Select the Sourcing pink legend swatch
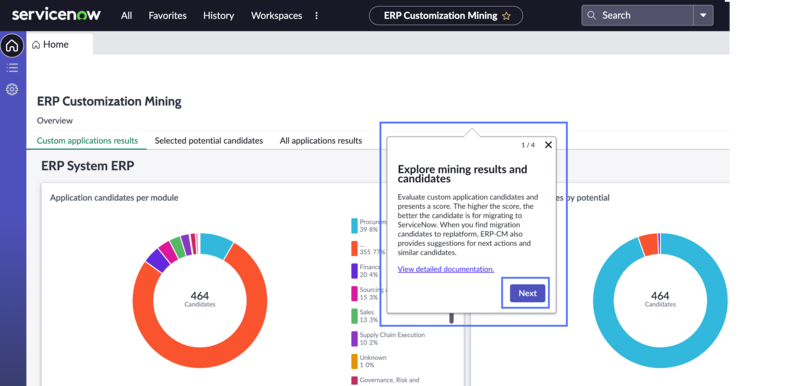792x386 pixels. [355, 294]
